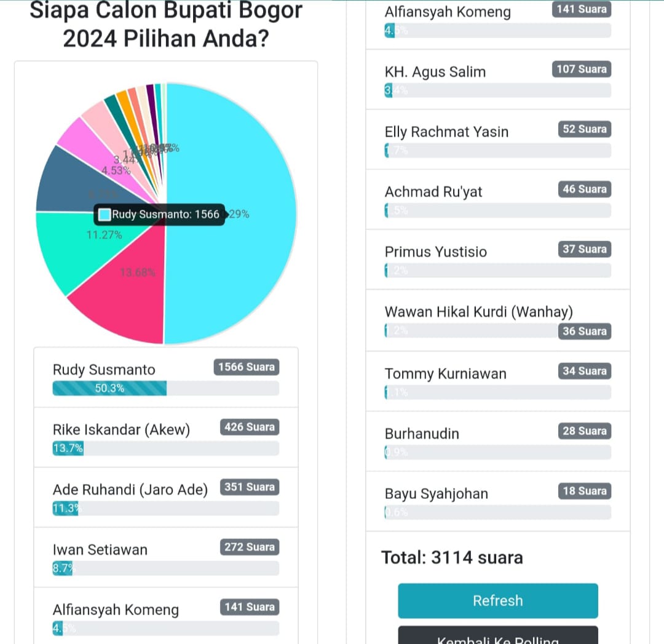Select the Iwan Setiawan poll option

(165, 557)
